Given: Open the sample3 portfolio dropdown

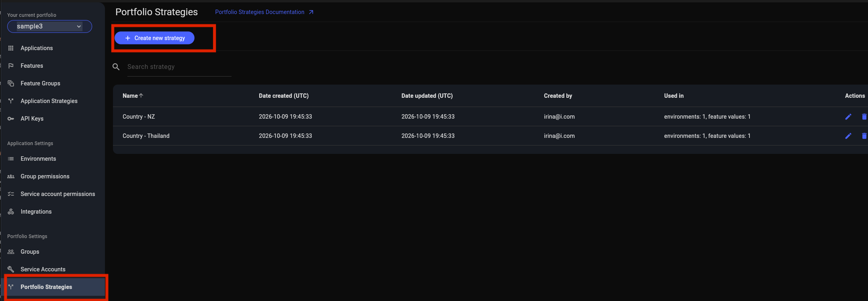Looking at the screenshot, I should pyautogui.click(x=50, y=26).
